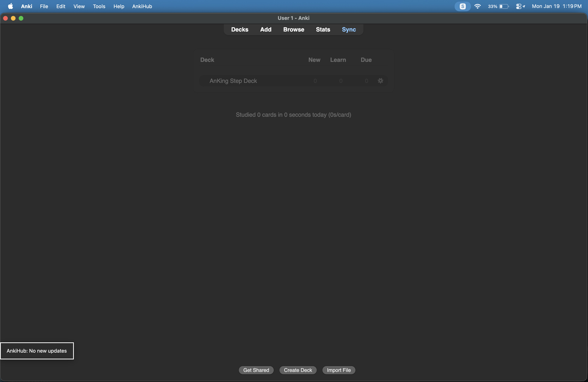Click the blue S app icon in menu bar
This screenshot has width=588, height=382.
pyautogui.click(x=463, y=6)
